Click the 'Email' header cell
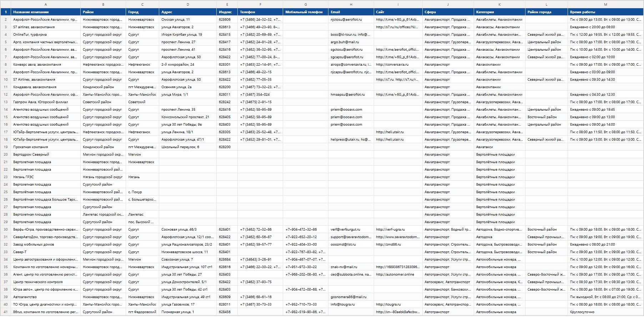 click(351, 12)
